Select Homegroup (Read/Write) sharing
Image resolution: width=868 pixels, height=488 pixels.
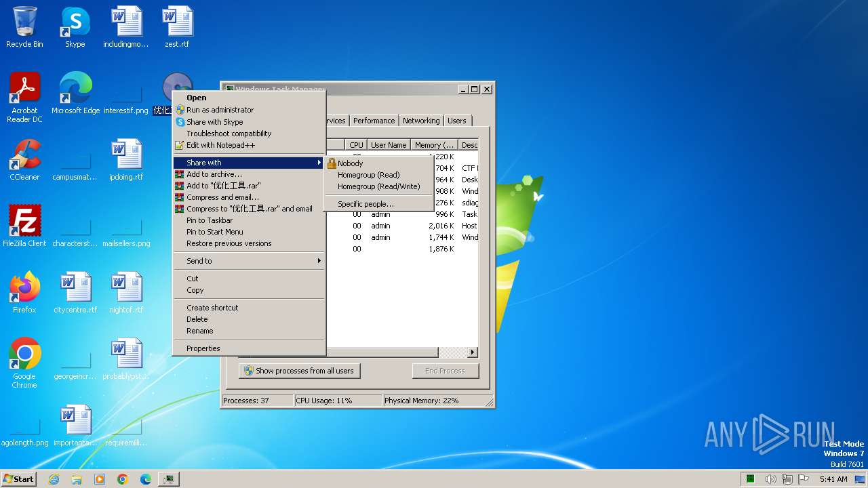(379, 186)
